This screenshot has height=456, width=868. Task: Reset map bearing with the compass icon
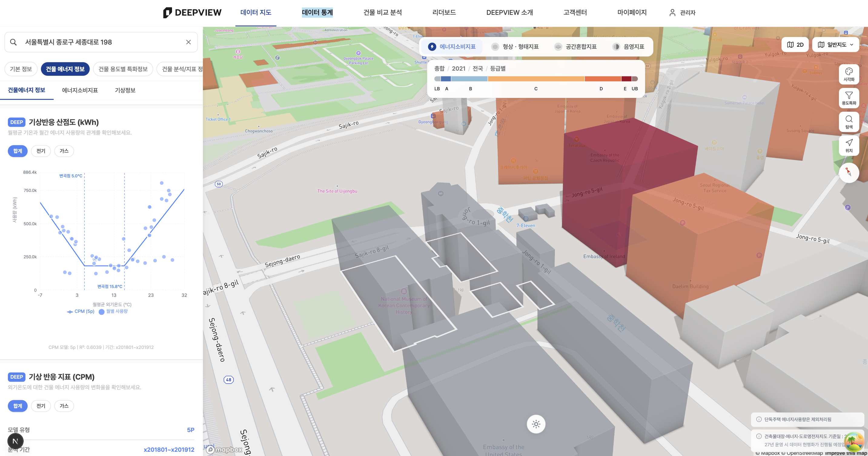coord(848,172)
